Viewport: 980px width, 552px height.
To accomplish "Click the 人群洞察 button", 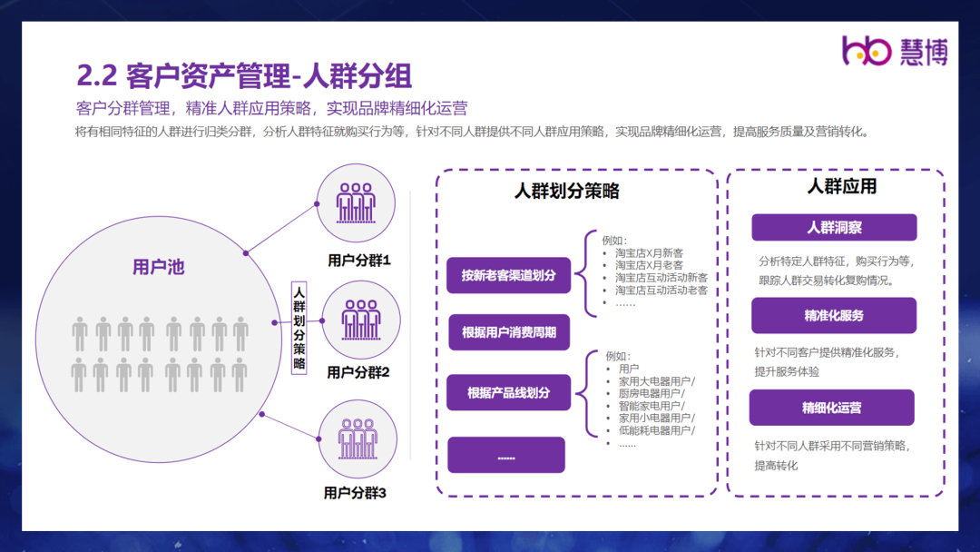I will [x=834, y=228].
